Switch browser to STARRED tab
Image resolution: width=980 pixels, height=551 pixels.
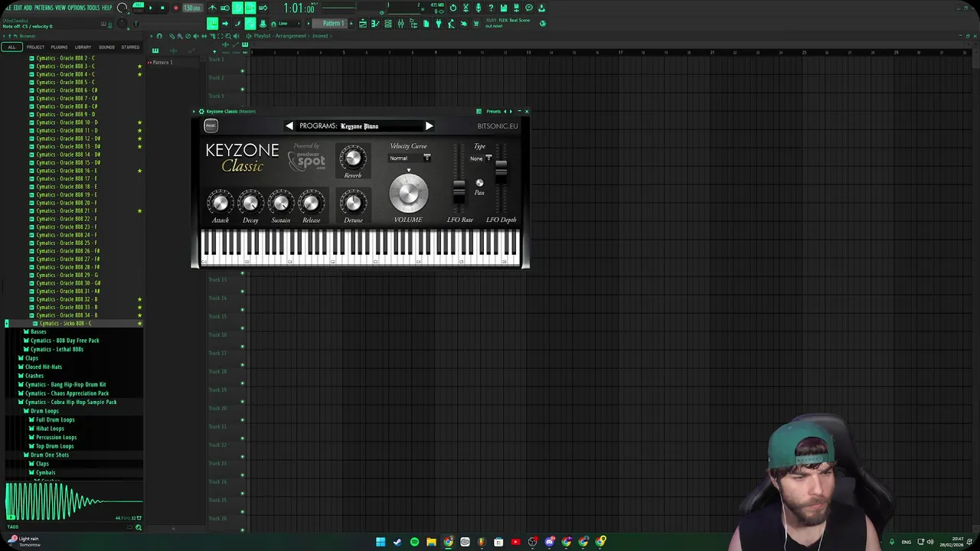130,47
